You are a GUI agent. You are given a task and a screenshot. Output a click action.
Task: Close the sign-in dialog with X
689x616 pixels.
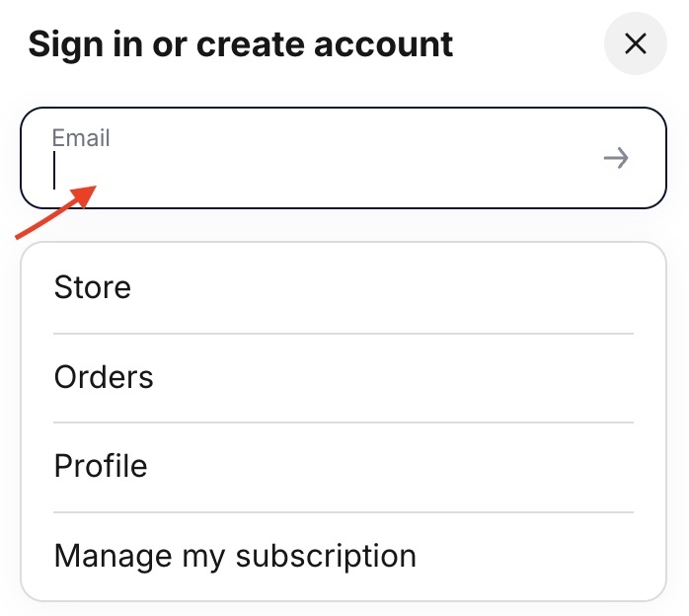[635, 44]
